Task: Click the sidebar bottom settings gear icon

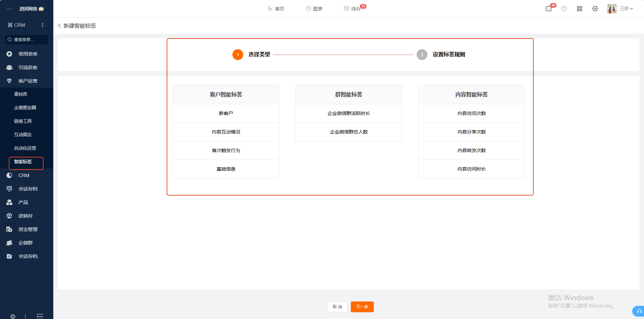Action: coord(13,316)
